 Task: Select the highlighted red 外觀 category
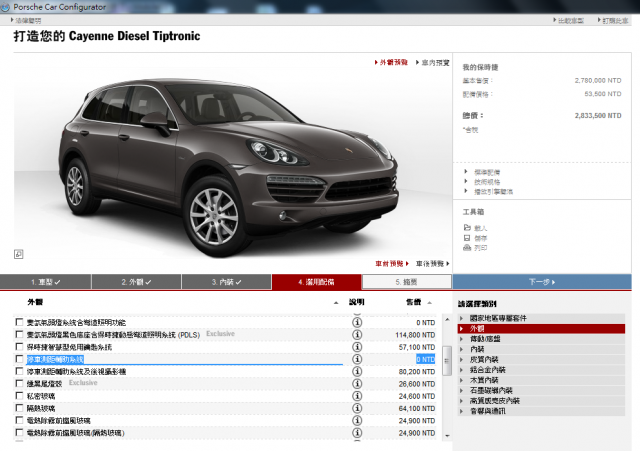point(541,329)
